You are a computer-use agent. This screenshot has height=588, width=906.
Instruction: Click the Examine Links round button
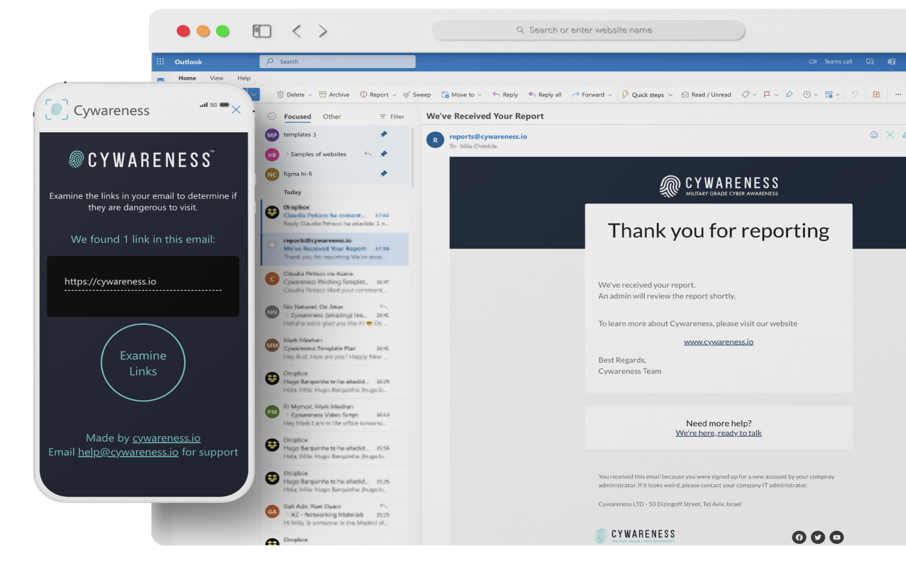[x=143, y=363]
